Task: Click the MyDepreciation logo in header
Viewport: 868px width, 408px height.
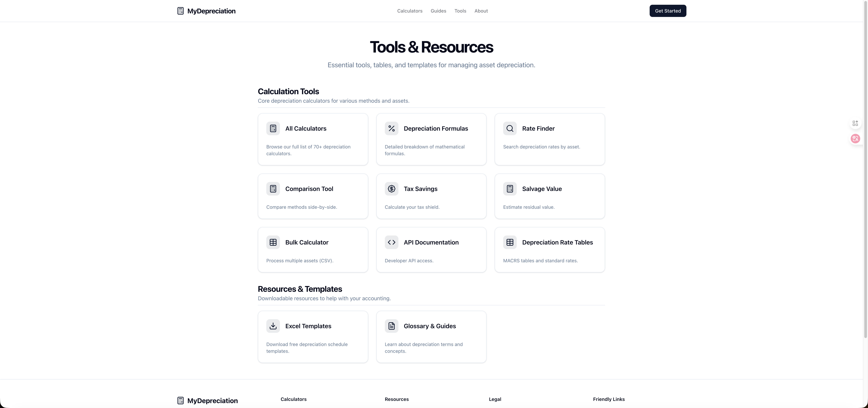Action: tap(206, 11)
